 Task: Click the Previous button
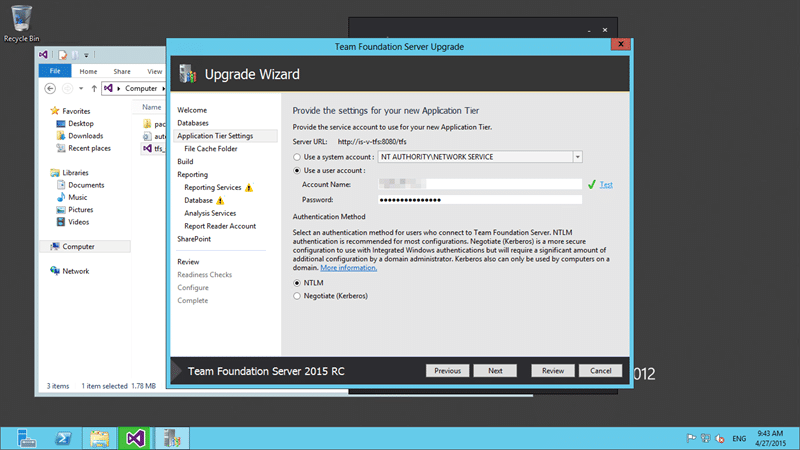(x=447, y=370)
